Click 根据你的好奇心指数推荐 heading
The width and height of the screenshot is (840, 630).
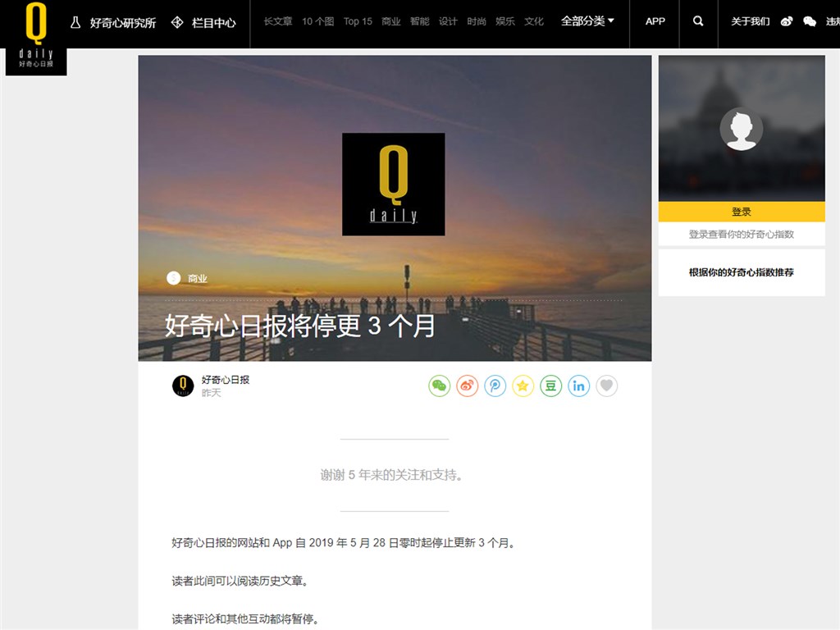[742, 272]
